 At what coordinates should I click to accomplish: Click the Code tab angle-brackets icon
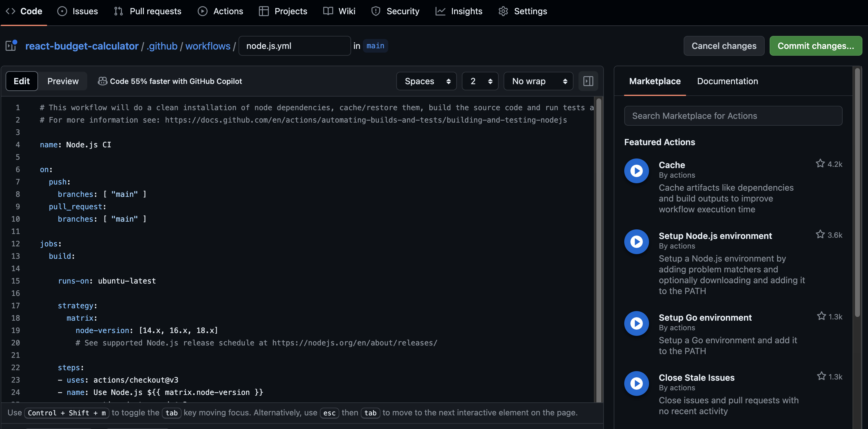(11, 11)
